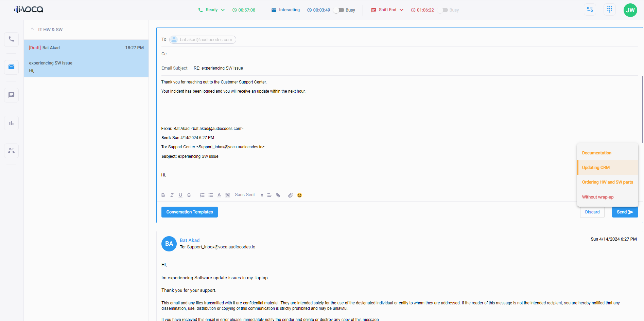The image size is (644, 321).
Task: Attach a file with the paperclip icon
Action: click(x=290, y=195)
